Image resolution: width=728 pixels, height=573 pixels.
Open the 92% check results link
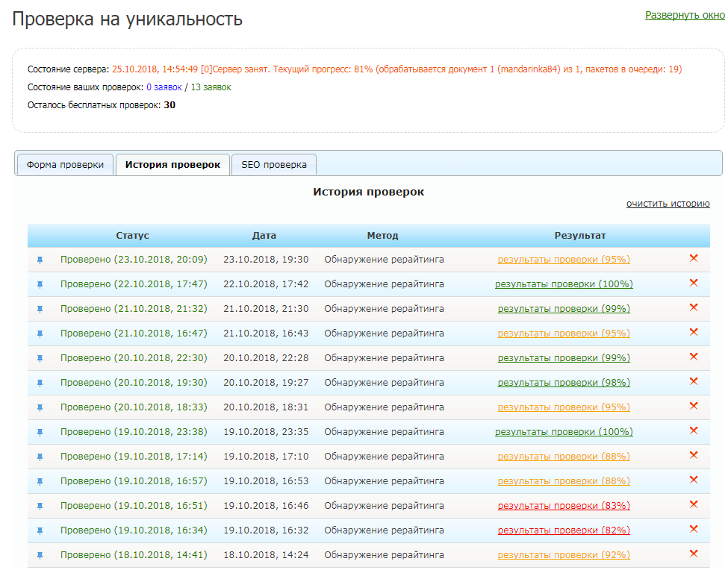[564, 554]
